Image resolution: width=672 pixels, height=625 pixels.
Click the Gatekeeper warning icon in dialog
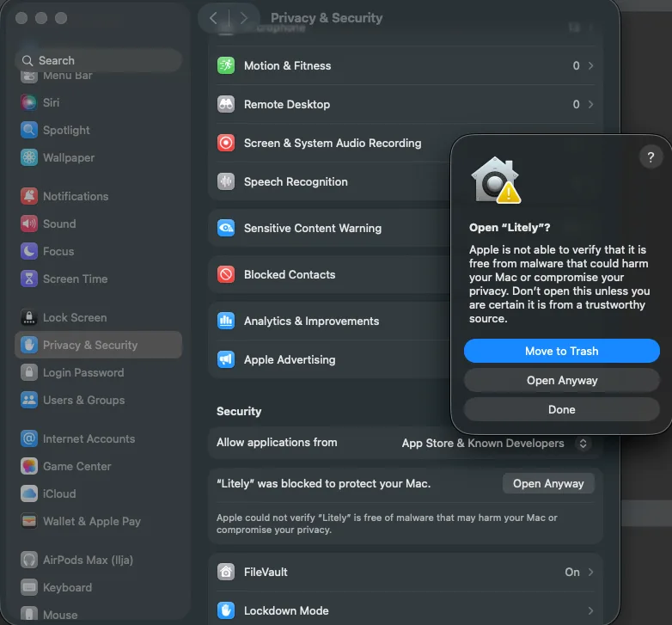pos(496,180)
